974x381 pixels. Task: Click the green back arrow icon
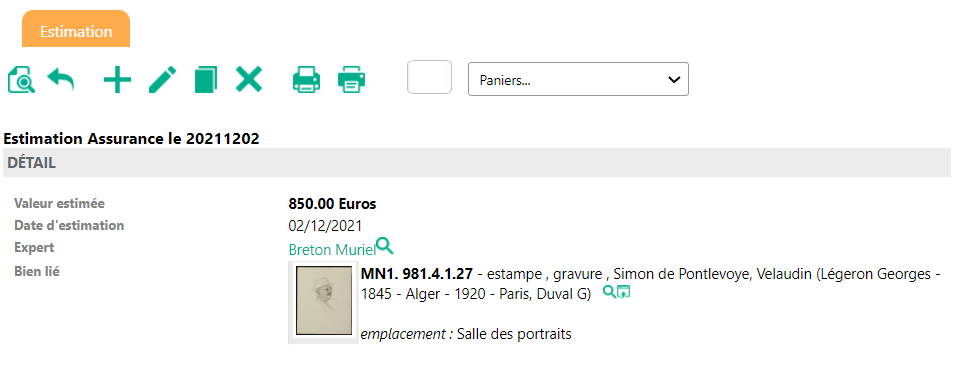(61, 80)
